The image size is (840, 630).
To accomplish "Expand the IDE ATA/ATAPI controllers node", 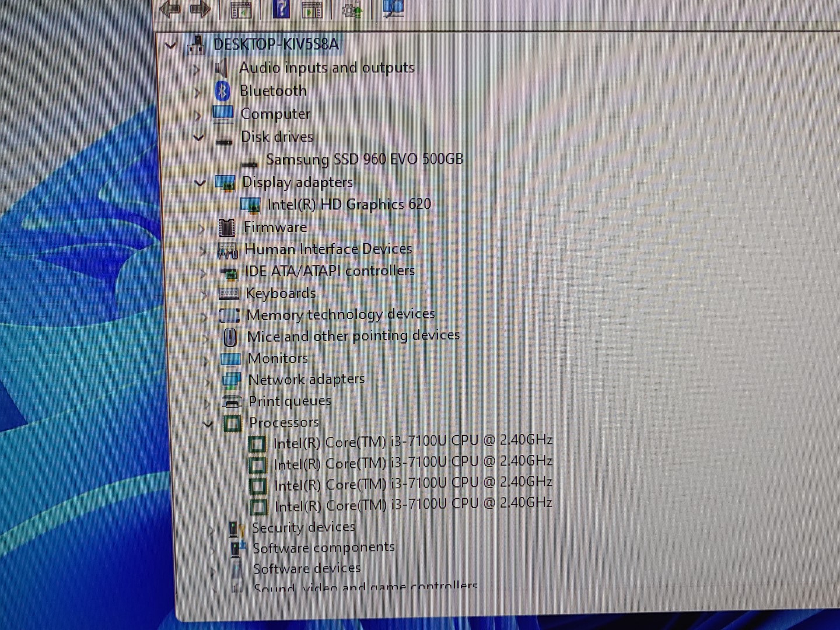I will pos(203,273).
